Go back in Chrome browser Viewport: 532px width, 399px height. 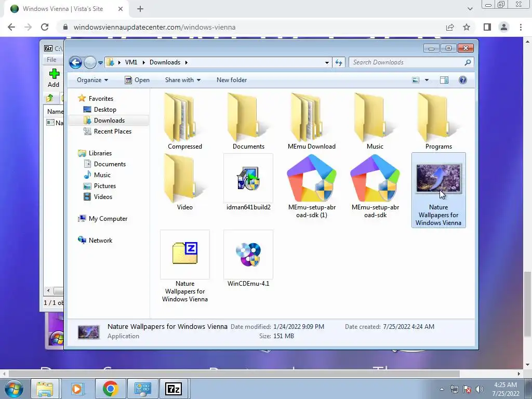coord(11,27)
